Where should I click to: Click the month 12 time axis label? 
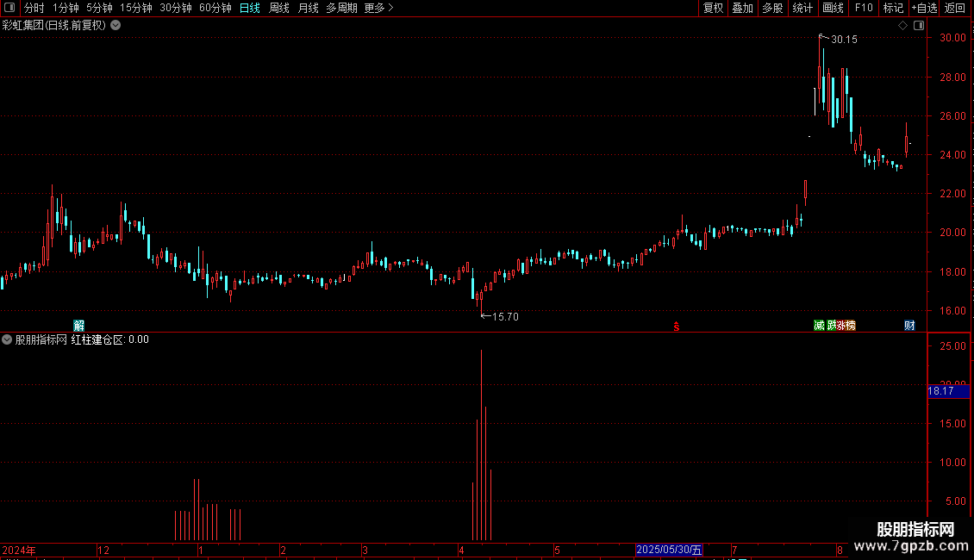pos(103,550)
